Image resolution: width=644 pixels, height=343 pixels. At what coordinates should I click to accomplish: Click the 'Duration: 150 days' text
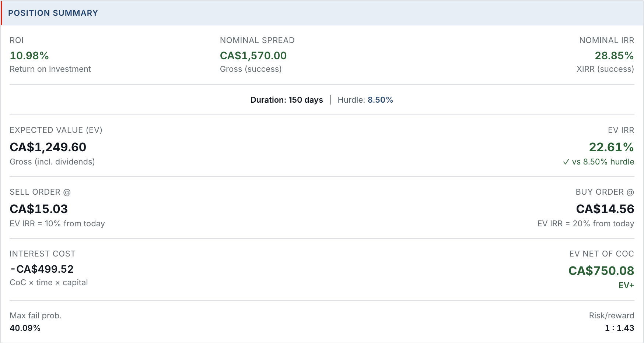click(287, 100)
